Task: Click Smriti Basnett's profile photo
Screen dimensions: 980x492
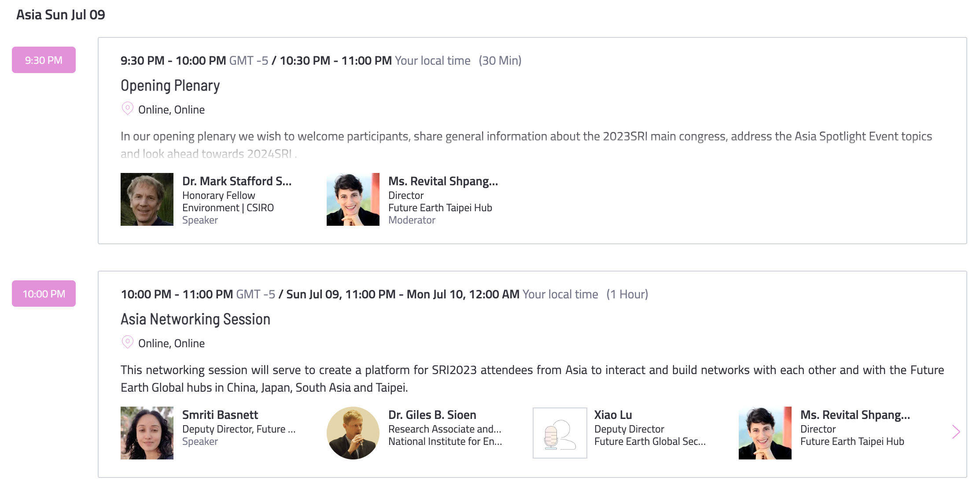Action: click(x=147, y=433)
